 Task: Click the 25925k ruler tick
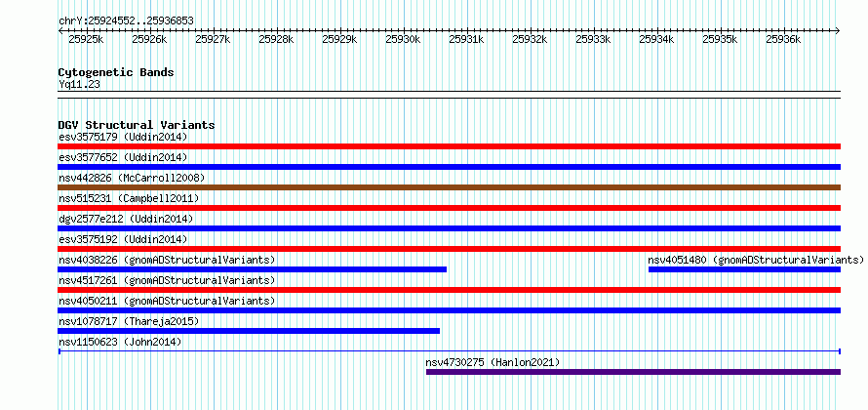[86, 39]
